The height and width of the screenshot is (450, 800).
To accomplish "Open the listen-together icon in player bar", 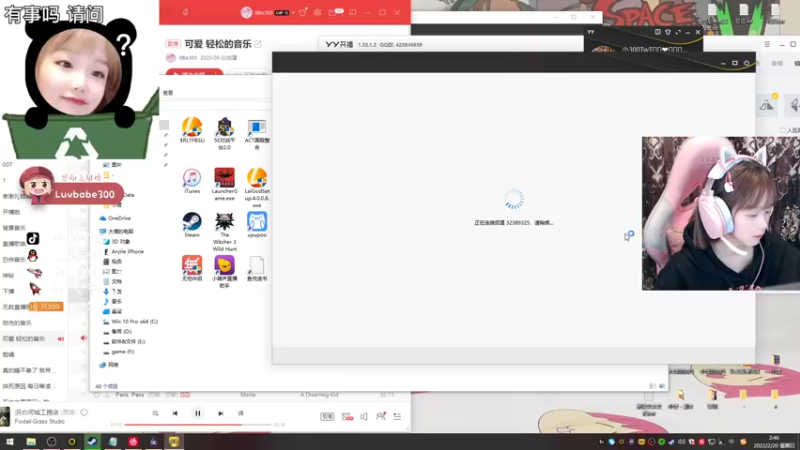I will (x=381, y=416).
